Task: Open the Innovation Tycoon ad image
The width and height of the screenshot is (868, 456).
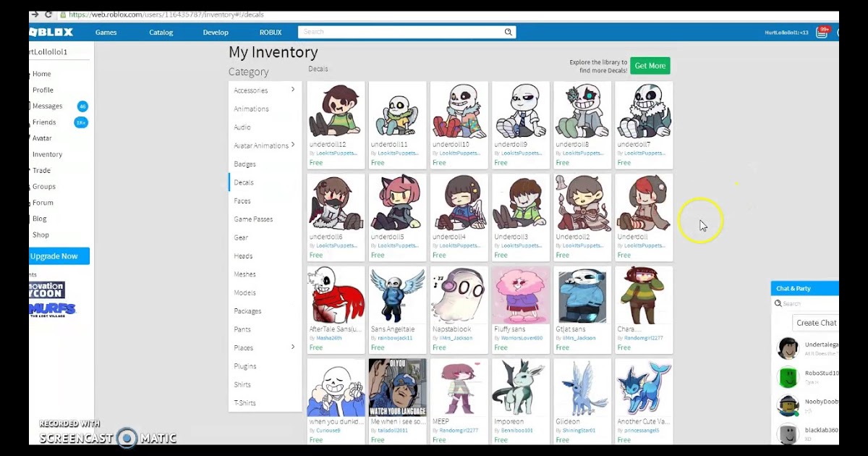Action: coord(48,290)
